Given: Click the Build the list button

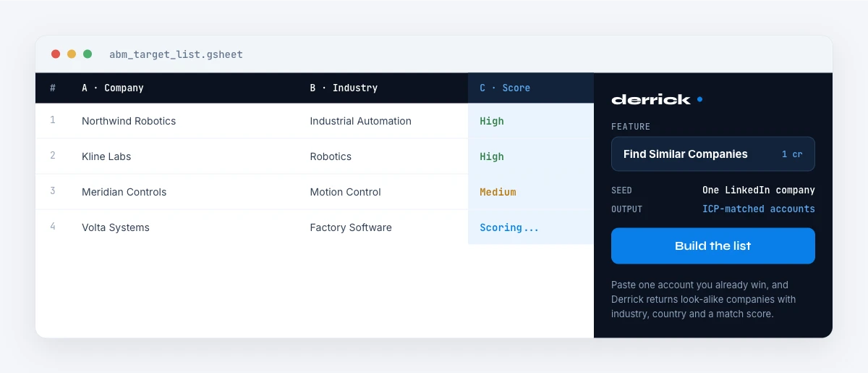Looking at the screenshot, I should click(712, 246).
